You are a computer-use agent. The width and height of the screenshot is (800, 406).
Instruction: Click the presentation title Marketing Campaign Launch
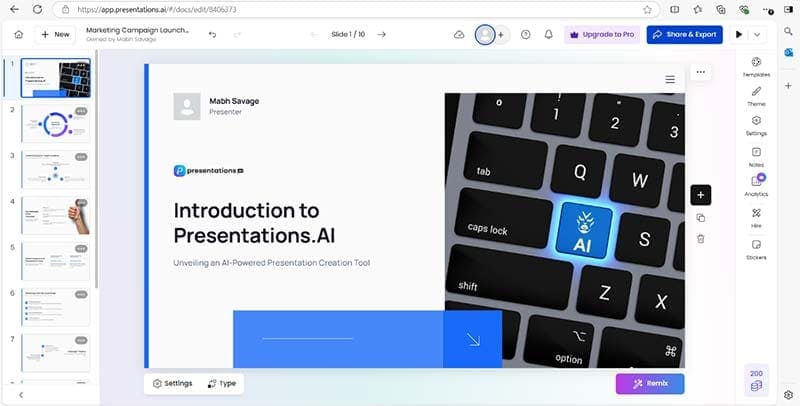click(137, 30)
